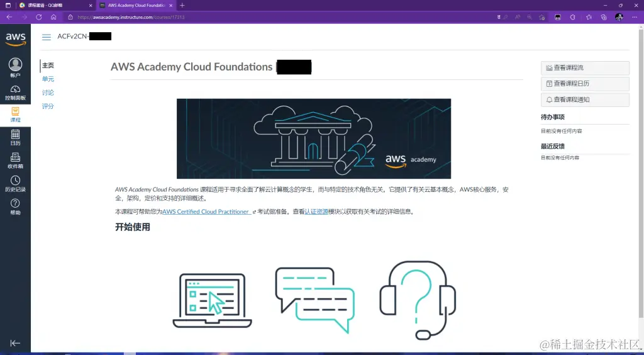
Task: Open the tab actions menu icon
Action: point(8,5)
